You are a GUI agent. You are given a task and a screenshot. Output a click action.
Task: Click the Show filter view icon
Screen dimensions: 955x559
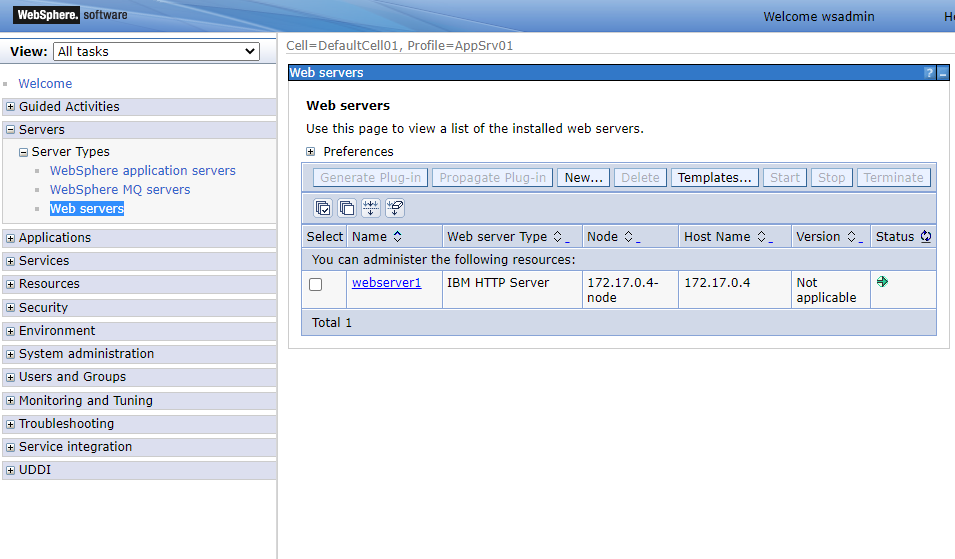[371, 208]
